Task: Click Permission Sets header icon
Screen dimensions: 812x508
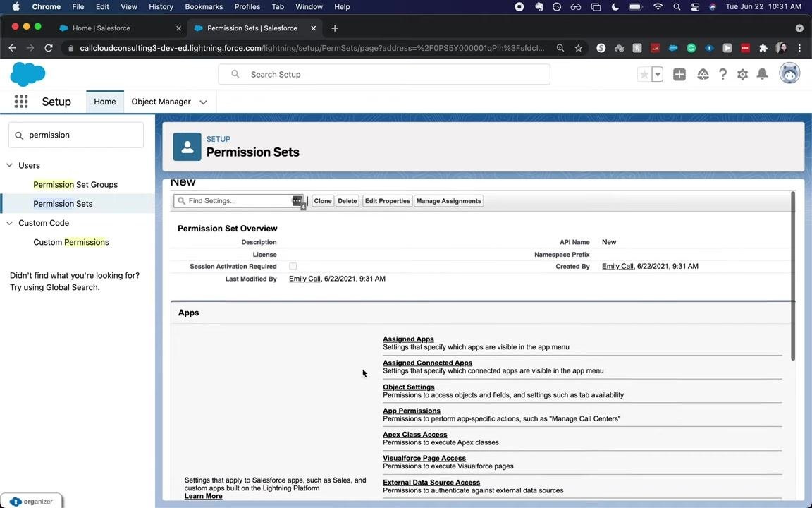Action: tap(187, 147)
